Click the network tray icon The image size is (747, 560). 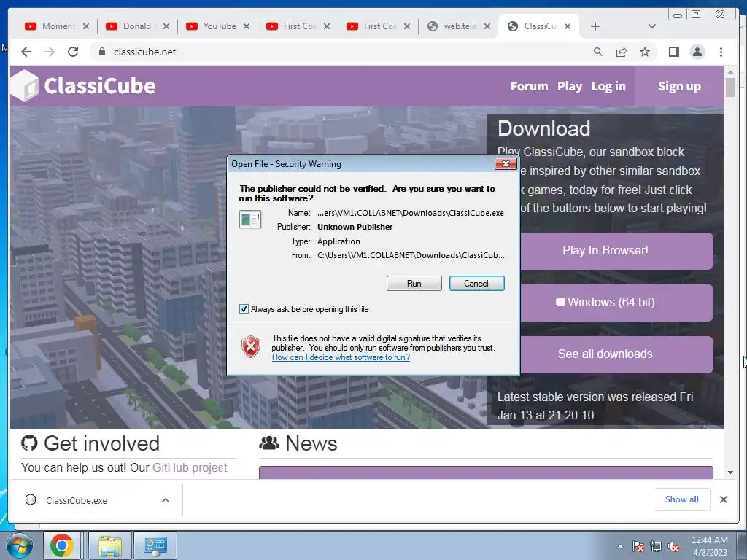pyautogui.click(x=656, y=547)
